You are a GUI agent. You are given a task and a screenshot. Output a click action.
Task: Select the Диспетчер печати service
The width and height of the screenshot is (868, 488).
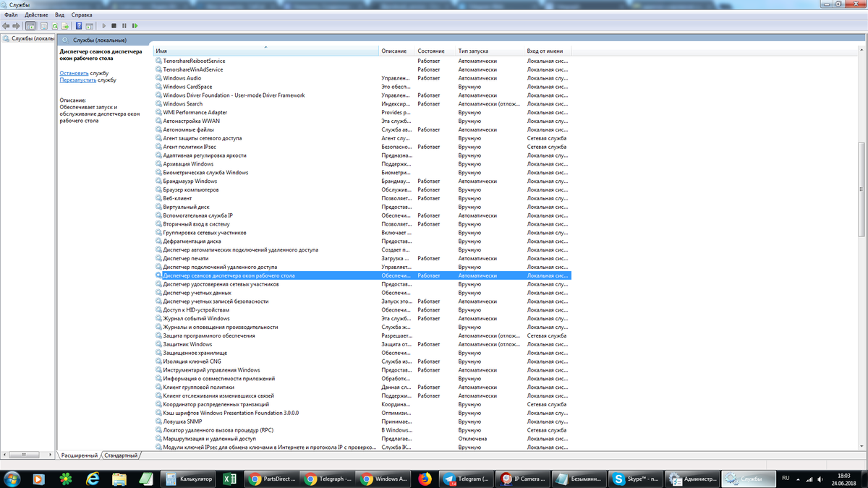point(362,258)
